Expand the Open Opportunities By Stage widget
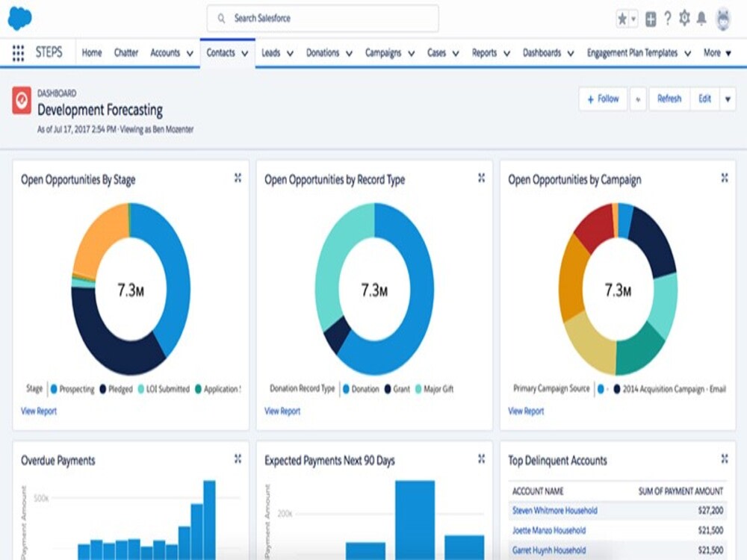747x560 pixels. [236, 178]
